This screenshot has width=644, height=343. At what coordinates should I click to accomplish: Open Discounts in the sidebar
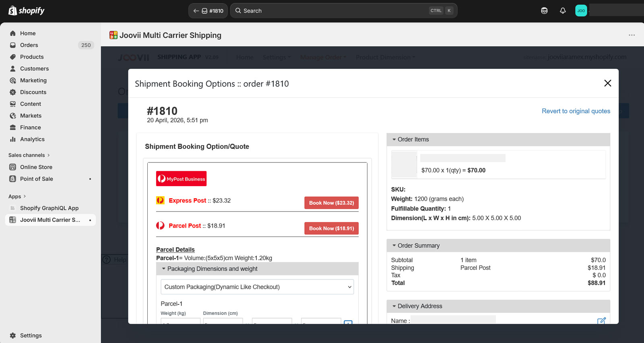[33, 92]
